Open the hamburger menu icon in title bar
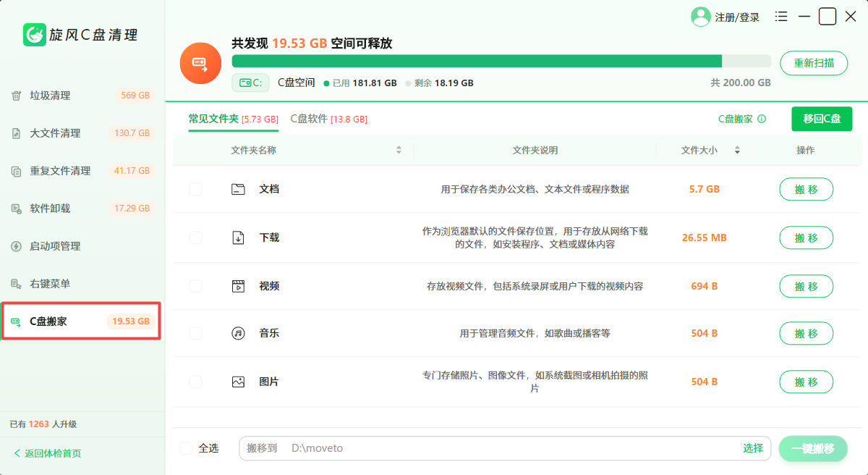Image resolution: width=868 pixels, height=475 pixels. point(781,16)
